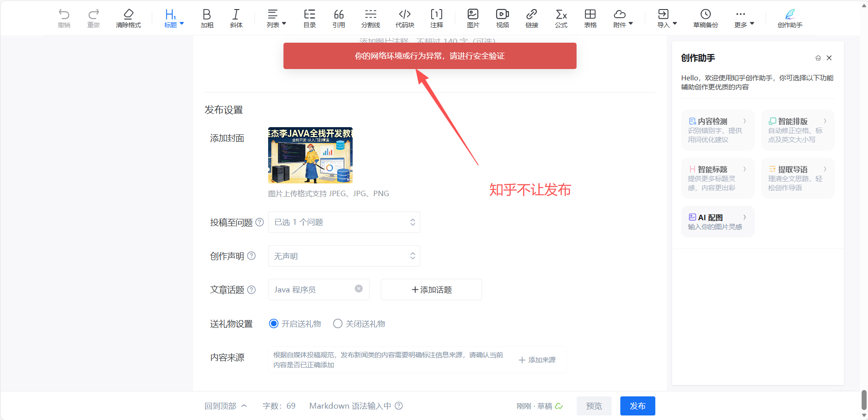Screen dimensions: 868x420
Task: Show help for 文章话题
Action: click(251, 290)
